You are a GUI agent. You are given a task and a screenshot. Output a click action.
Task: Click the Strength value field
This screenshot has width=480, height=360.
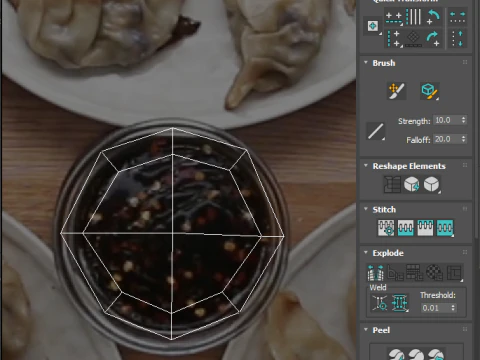click(x=446, y=120)
